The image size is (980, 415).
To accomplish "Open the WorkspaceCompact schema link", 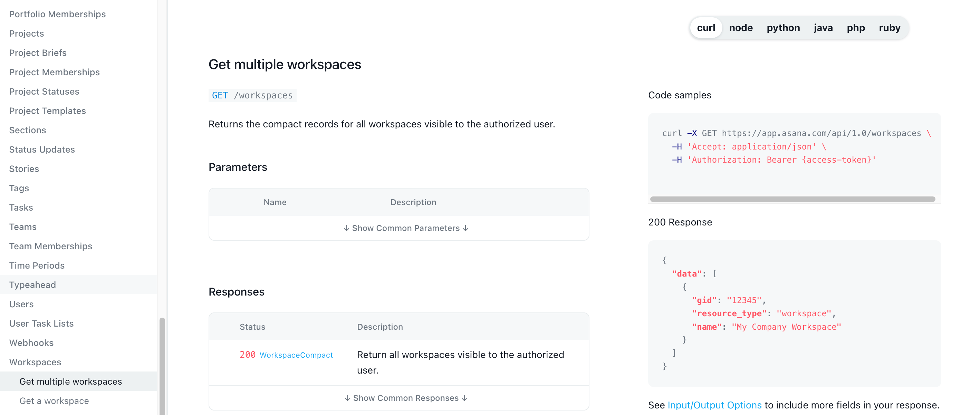I will point(296,355).
